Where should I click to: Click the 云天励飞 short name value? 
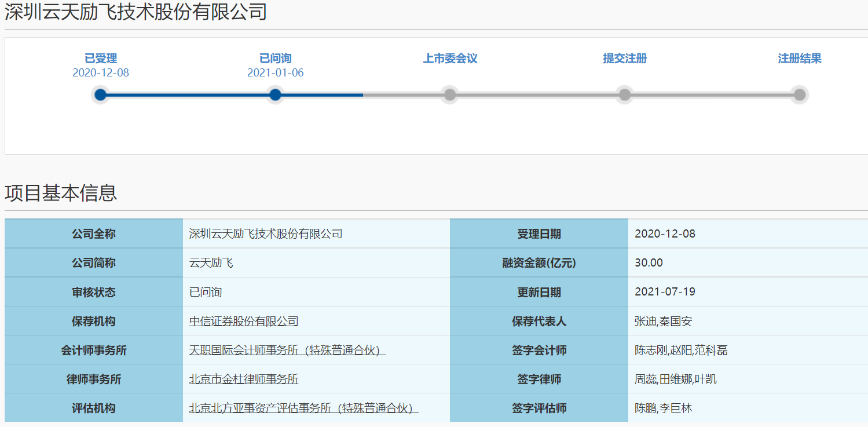click(x=211, y=263)
